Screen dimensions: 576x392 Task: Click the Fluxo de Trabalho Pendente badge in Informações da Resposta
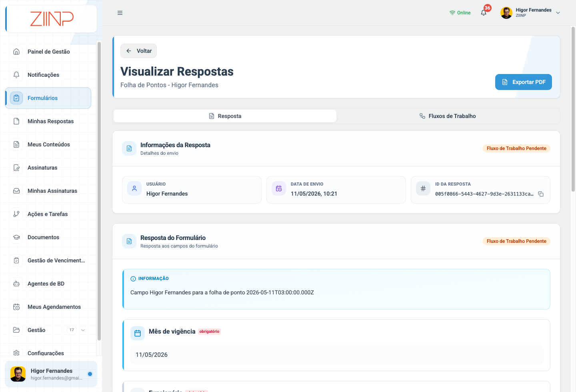(x=516, y=148)
